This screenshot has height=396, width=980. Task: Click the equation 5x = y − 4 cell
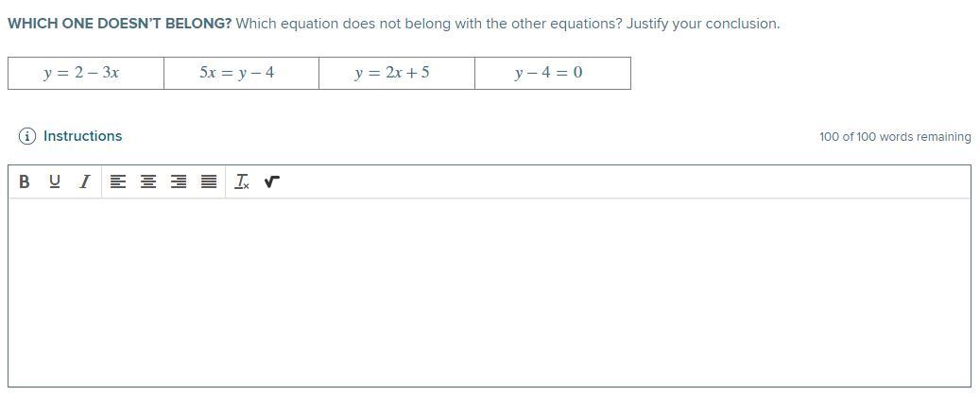pos(240,73)
